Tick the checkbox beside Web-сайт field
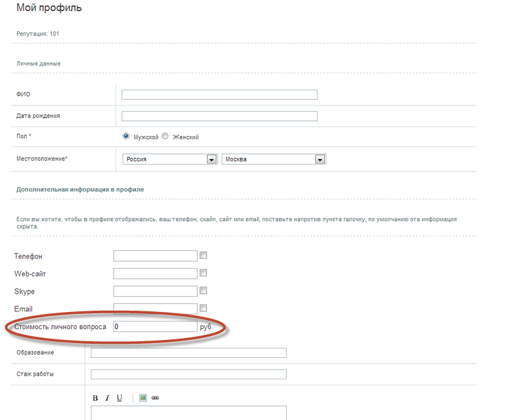This screenshot has height=420, width=508. click(x=204, y=273)
